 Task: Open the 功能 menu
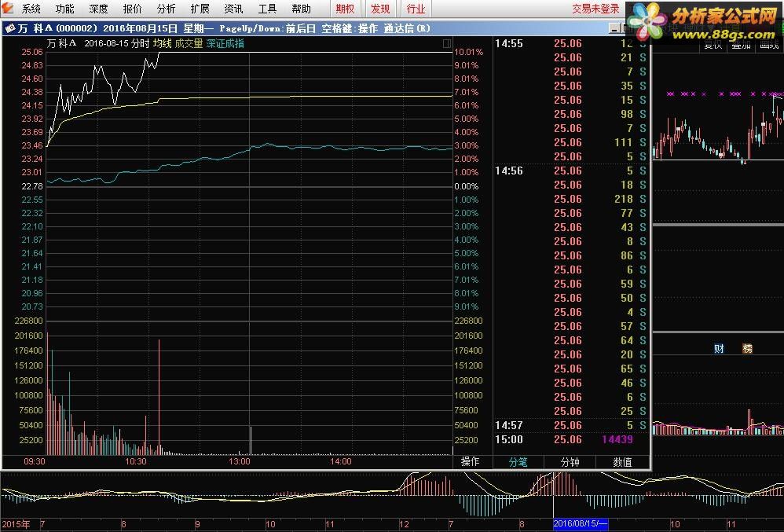coord(65,9)
